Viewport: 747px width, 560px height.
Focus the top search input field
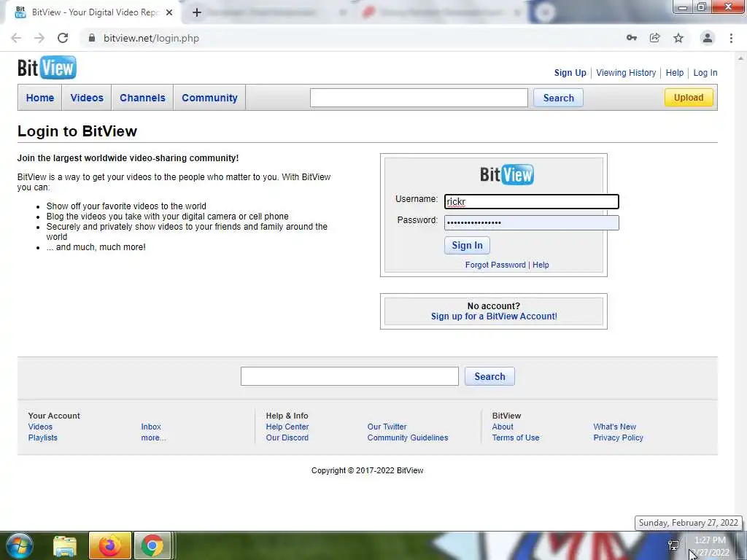point(419,98)
